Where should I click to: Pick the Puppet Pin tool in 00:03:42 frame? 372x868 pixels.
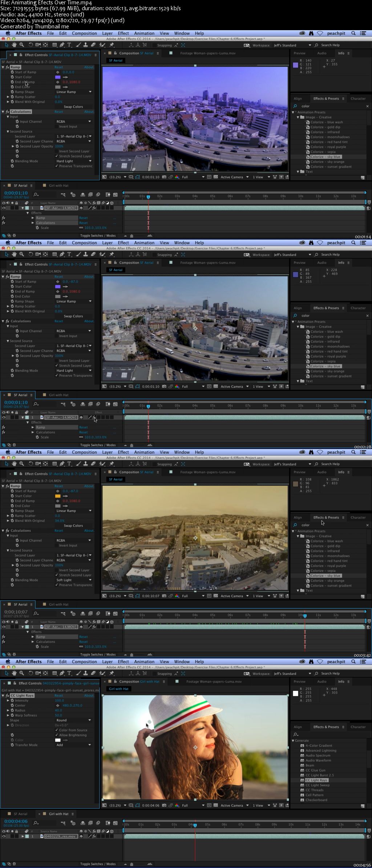pyautogui.click(x=112, y=464)
